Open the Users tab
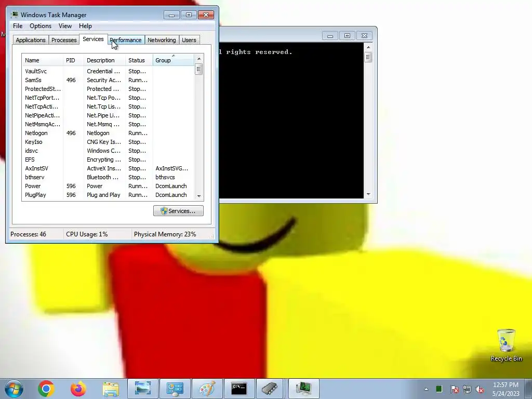 coord(189,40)
